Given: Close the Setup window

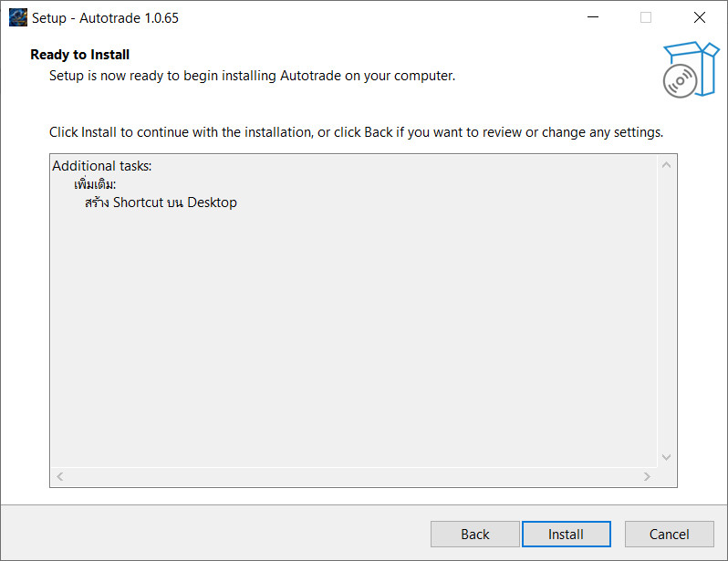Looking at the screenshot, I should (699, 17).
